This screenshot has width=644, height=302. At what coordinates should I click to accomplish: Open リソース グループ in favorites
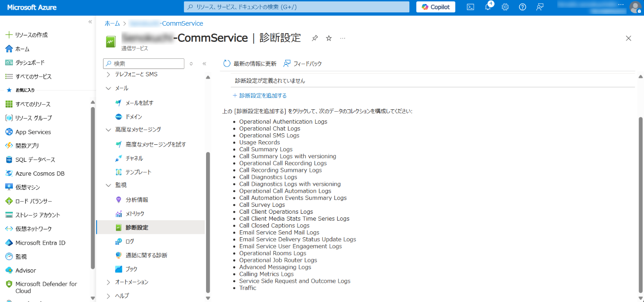pyautogui.click(x=29, y=118)
